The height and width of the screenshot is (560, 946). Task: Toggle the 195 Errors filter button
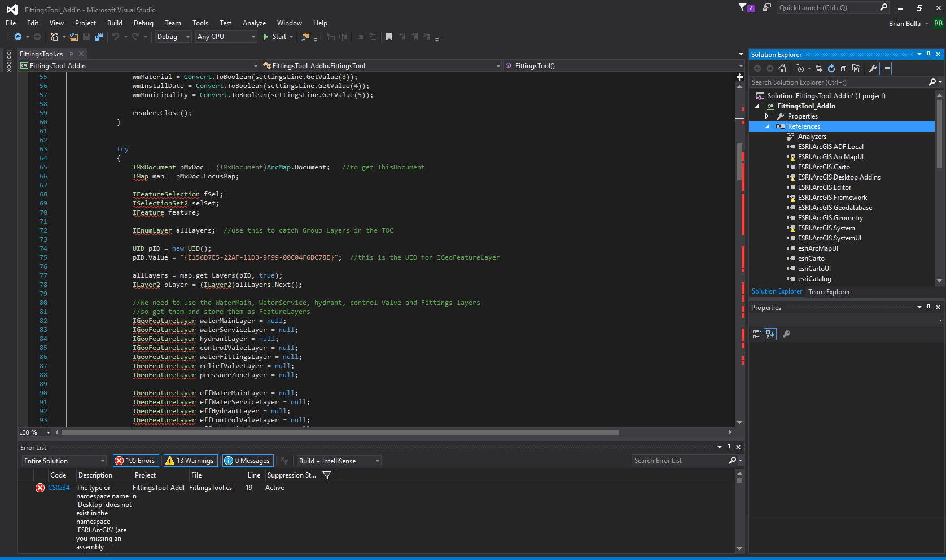coord(136,461)
